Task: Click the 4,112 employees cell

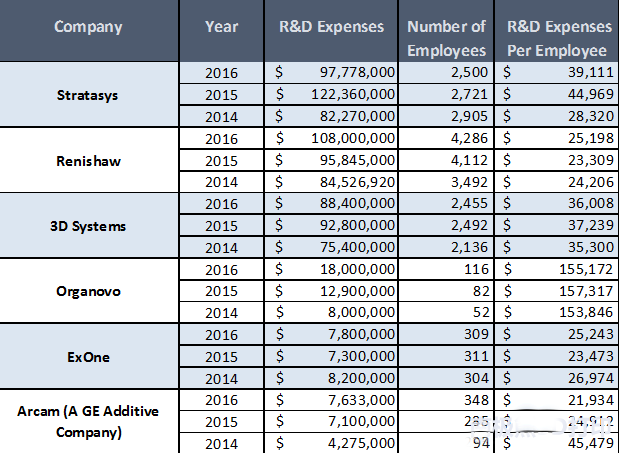Action: pos(446,160)
